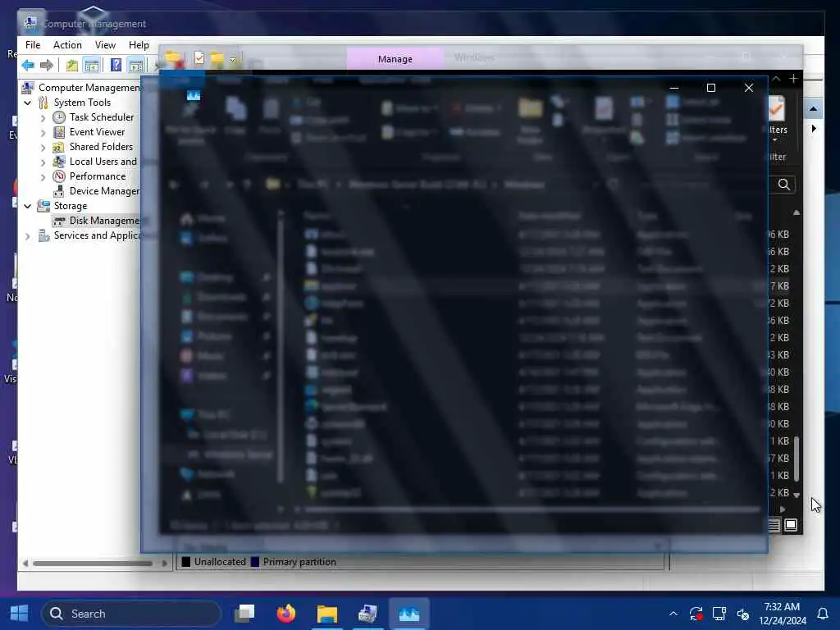Click the highlighted blue app icon on taskbar
840x630 pixels.
point(409,614)
